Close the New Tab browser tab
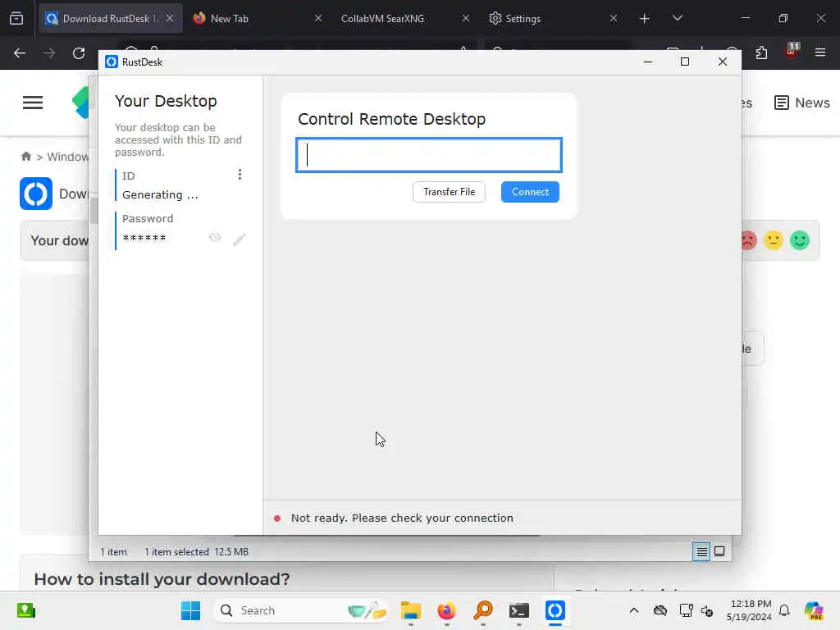Image resolution: width=840 pixels, height=630 pixels. (317, 19)
